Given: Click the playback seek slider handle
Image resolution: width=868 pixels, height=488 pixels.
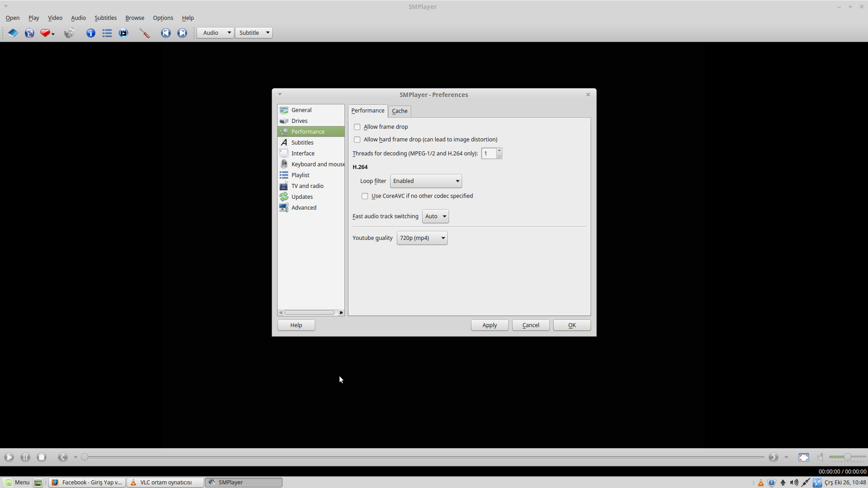Looking at the screenshot, I should point(85,457).
